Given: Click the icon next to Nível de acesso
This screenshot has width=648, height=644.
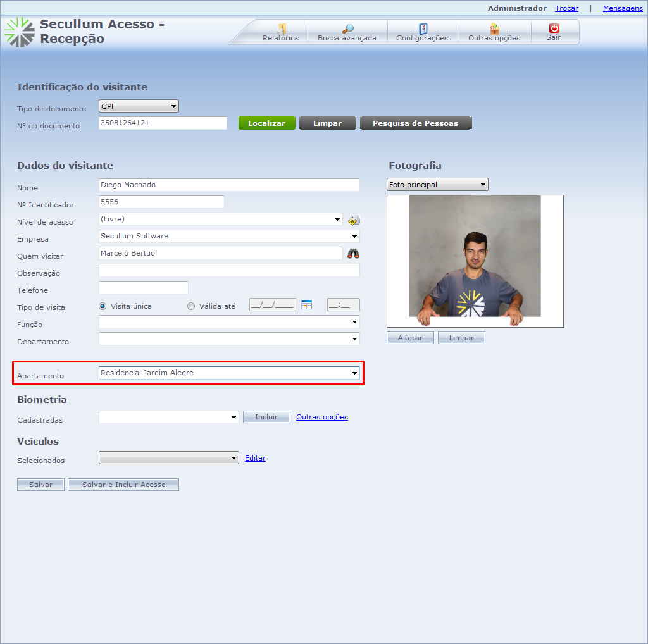Looking at the screenshot, I should (354, 220).
